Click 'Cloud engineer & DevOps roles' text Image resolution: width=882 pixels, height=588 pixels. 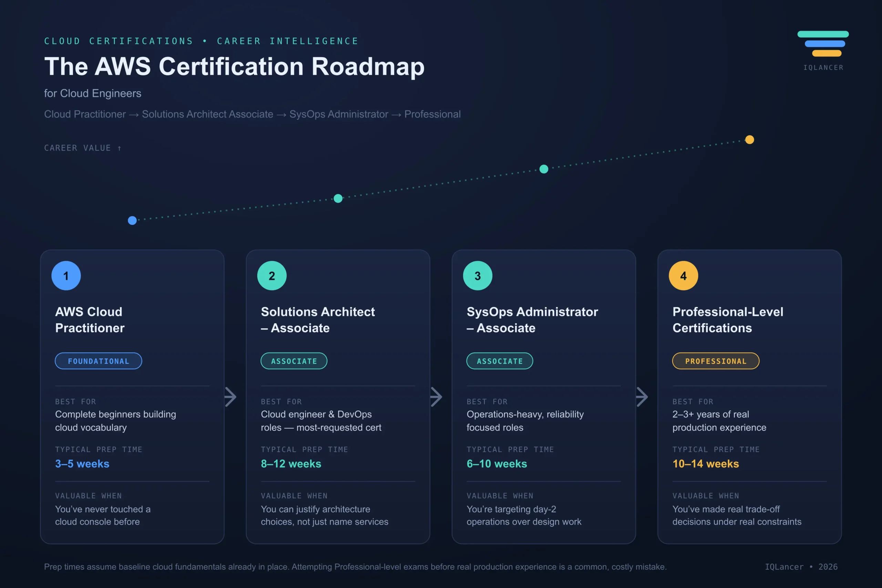point(321,421)
